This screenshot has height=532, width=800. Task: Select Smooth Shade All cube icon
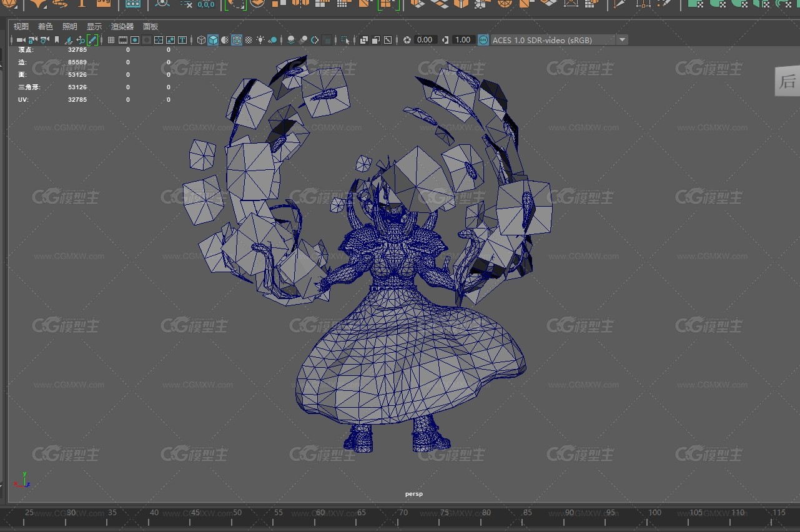tap(213, 40)
